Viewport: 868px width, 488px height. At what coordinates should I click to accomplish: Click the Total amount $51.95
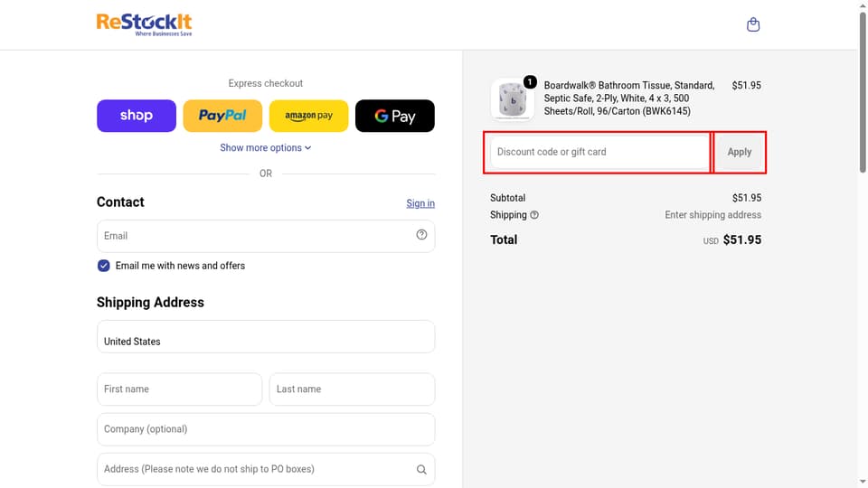[x=741, y=239]
